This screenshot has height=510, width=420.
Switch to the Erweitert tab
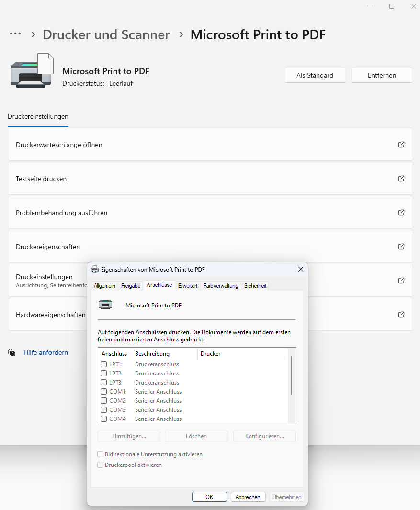click(x=188, y=285)
